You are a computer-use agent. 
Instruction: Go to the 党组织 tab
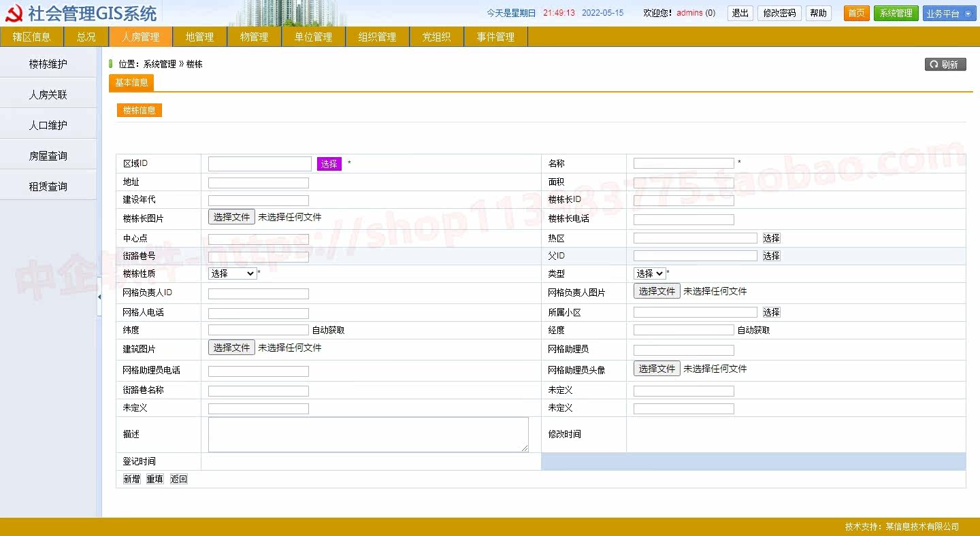[x=437, y=37]
